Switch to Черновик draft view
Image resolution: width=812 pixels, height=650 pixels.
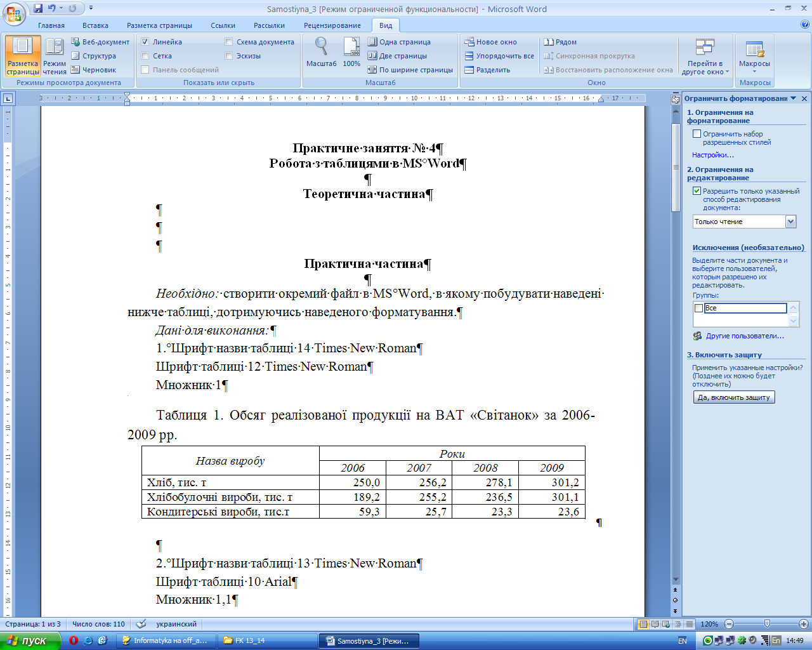pyautogui.click(x=93, y=70)
